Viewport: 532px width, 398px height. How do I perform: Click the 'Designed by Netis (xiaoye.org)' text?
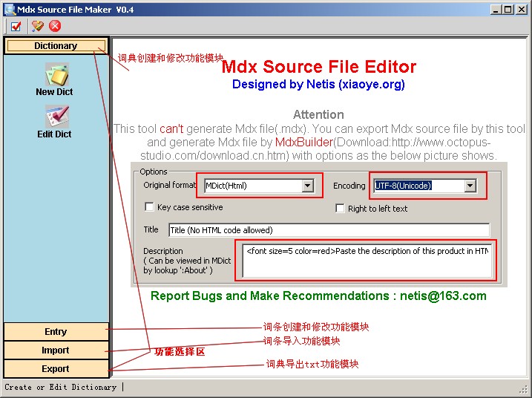[318, 84]
